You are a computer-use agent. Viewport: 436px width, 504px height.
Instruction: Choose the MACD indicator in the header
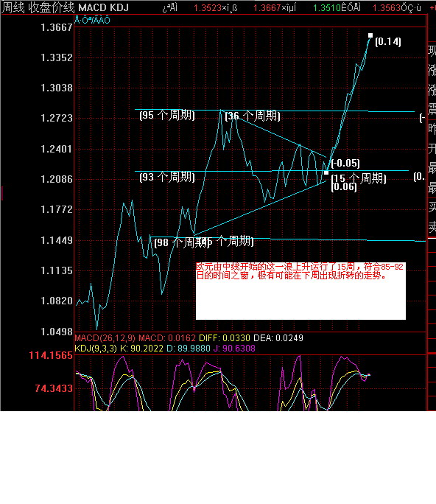(x=92, y=7)
